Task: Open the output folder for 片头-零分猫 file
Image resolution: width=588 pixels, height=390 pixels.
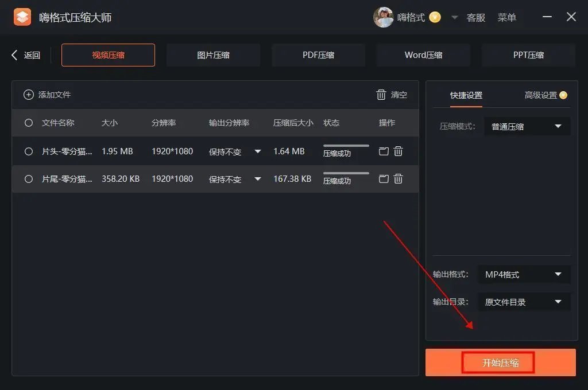Action: pyautogui.click(x=383, y=151)
